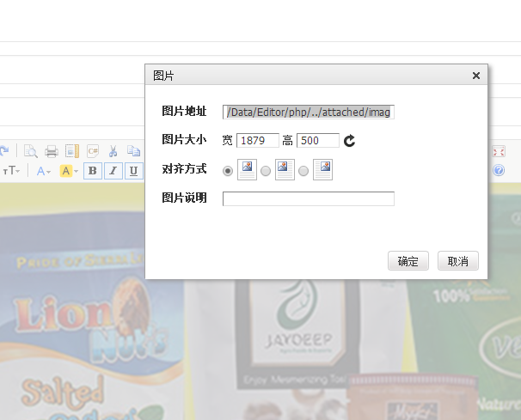The height and width of the screenshot is (420, 521).
Task: Click the Cut scissors icon
Action: (113, 151)
